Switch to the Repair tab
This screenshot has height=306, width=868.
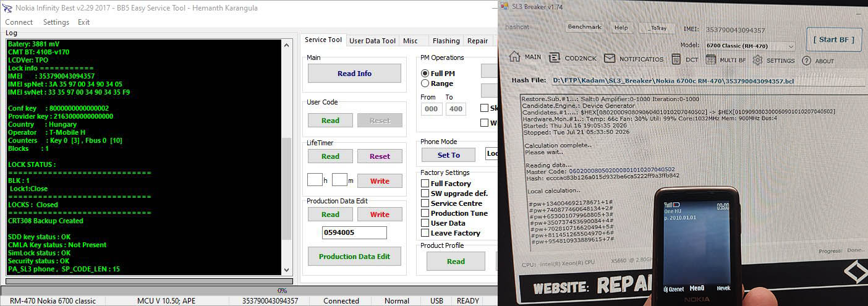pos(478,41)
